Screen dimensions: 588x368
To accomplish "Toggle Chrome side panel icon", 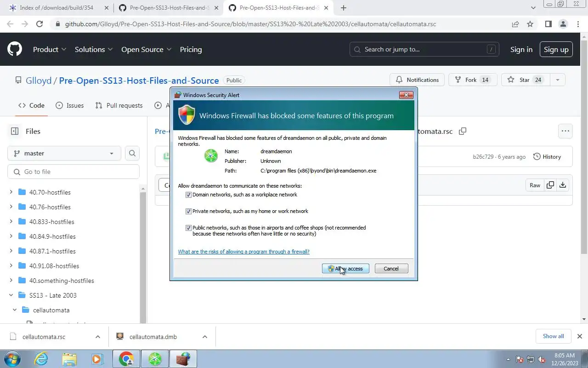I will tap(548, 24).
